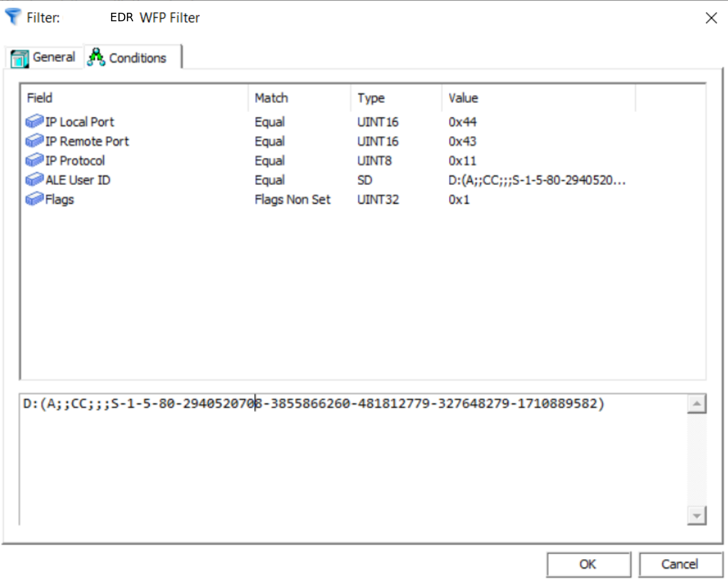Click the SD type cell
This screenshot has height=581, width=728.
coord(365,180)
